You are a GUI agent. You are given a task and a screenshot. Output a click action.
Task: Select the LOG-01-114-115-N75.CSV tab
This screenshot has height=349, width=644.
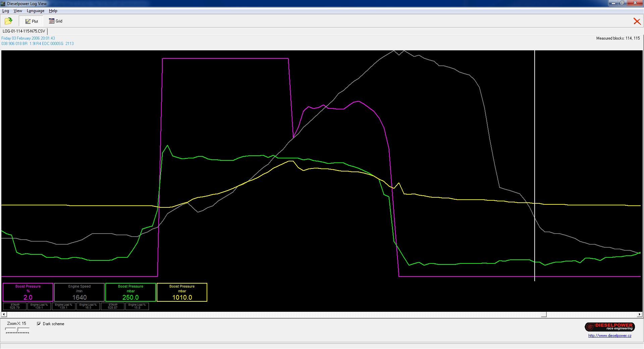[x=24, y=31]
